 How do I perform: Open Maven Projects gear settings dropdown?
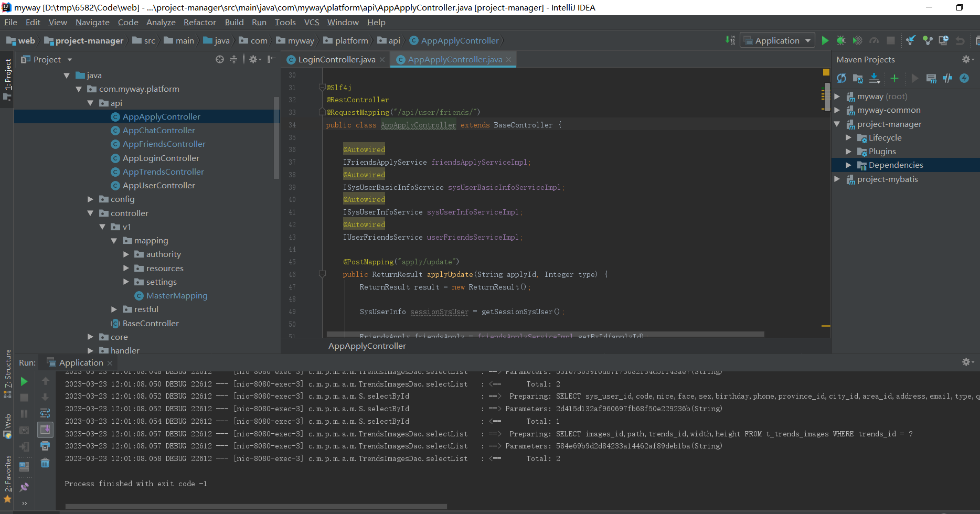[x=968, y=59]
